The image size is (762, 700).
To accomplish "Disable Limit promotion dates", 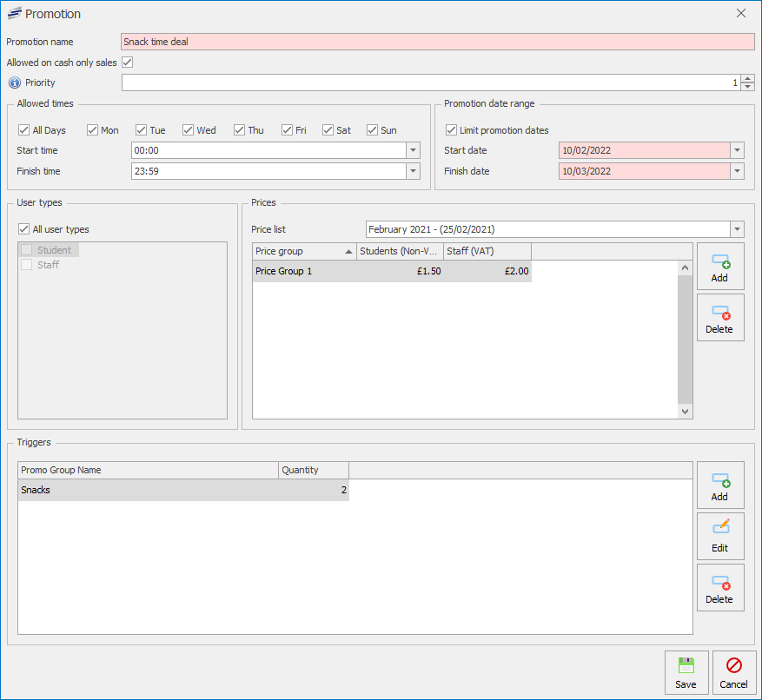I will 451,130.
